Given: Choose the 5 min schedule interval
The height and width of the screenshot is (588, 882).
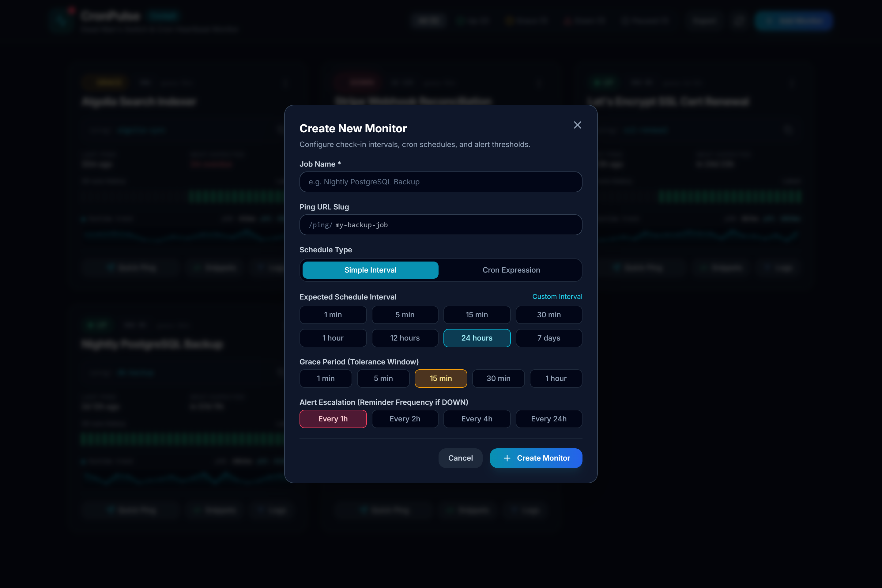Looking at the screenshot, I should click(x=405, y=315).
